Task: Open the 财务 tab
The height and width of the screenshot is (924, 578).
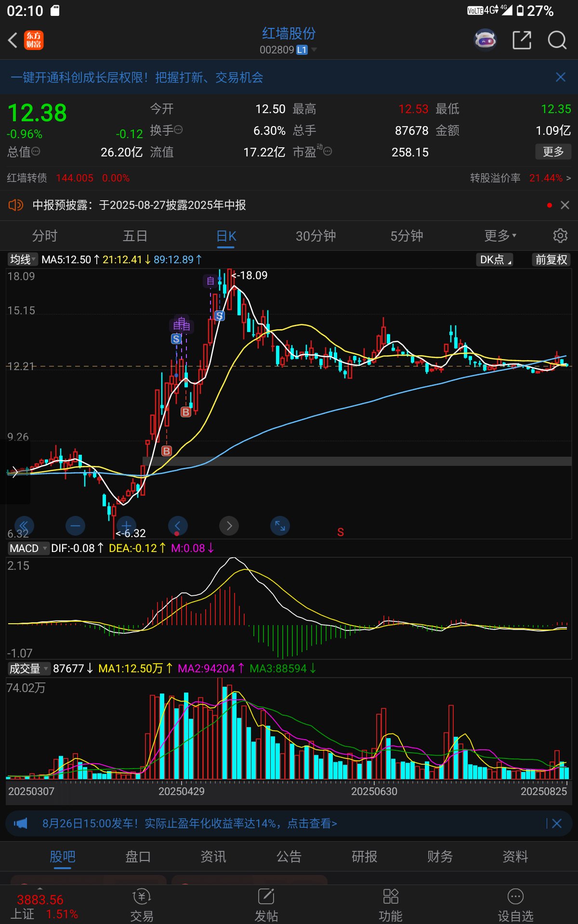Action: [x=440, y=857]
